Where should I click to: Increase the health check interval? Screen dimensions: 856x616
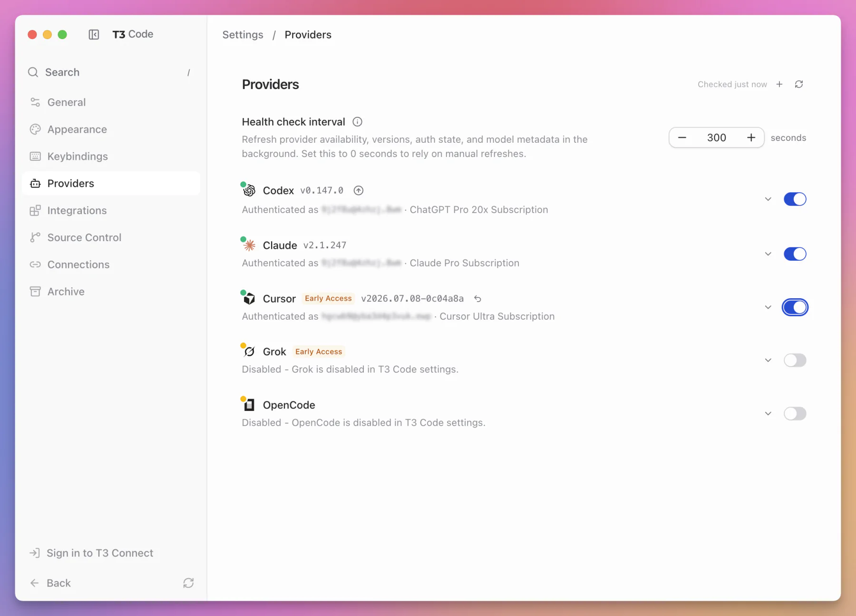tap(751, 137)
